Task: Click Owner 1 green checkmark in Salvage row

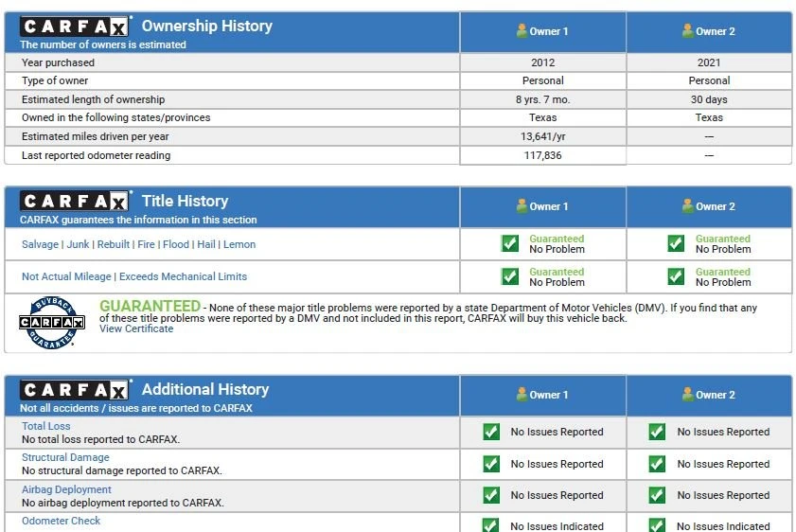Action: click(x=509, y=243)
